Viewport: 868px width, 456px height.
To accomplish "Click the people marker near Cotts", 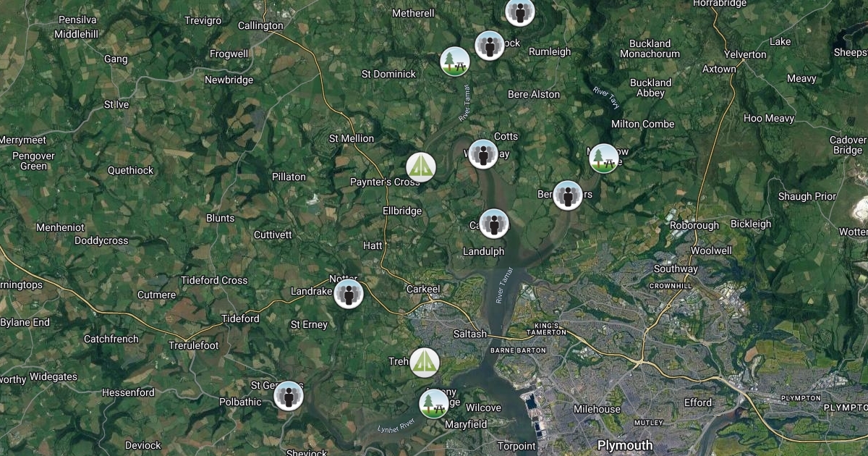I will point(483,154).
